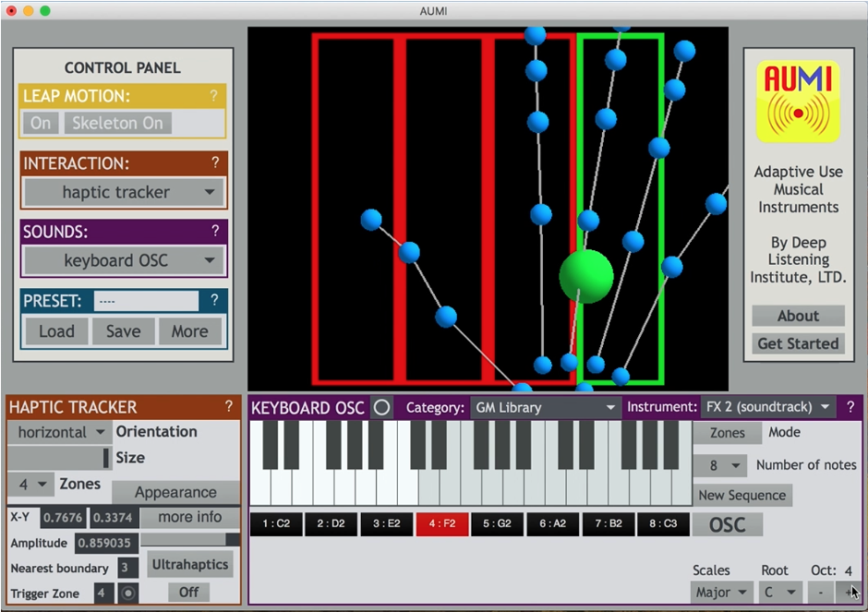The height and width of the screenshot is (612, 868).
Task: Click the Y value field 0.3374
Action: (113, 518)
